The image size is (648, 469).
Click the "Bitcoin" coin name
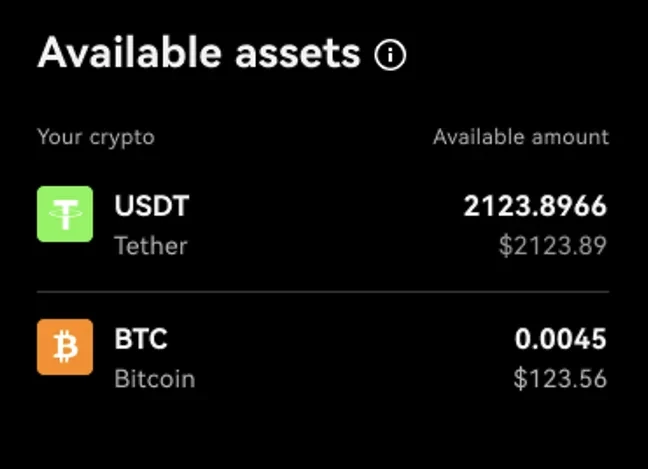[154, 379]
